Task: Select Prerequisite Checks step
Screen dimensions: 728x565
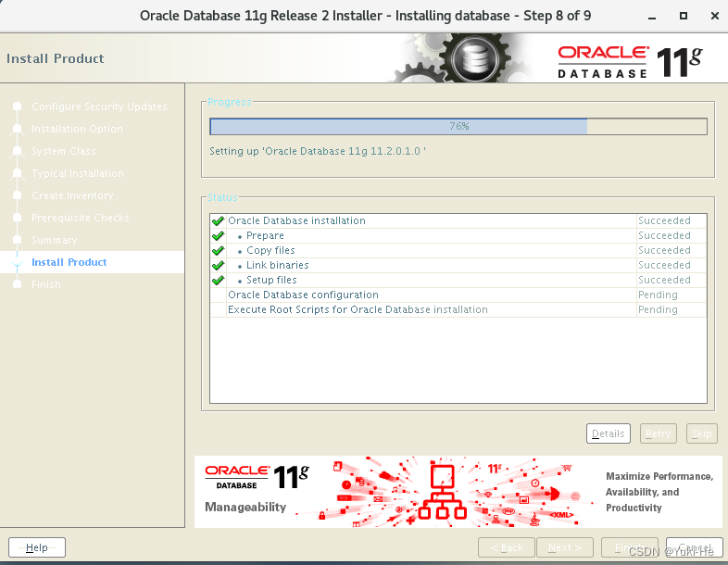Action: (x=81, y=218)
